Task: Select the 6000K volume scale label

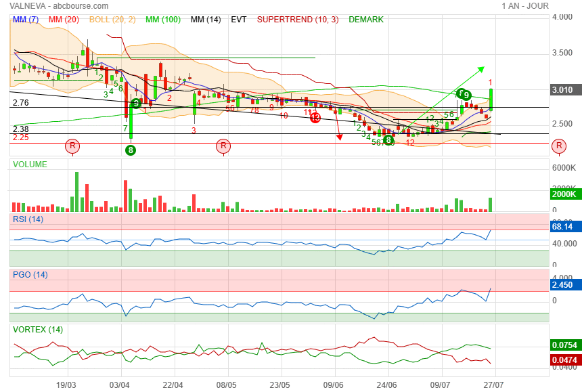Action: (x=564, y=168)
